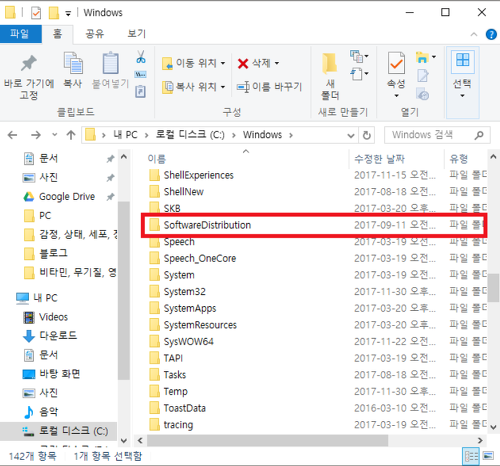Select the ShellExperiences folder
Screen dimensions: 500x466
point(199,175)
